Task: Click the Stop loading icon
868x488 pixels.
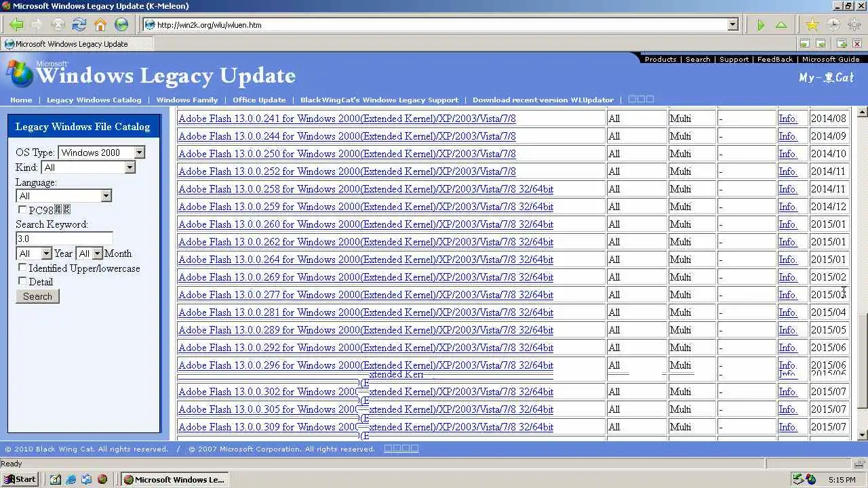Action: click(x=58, y=25)
